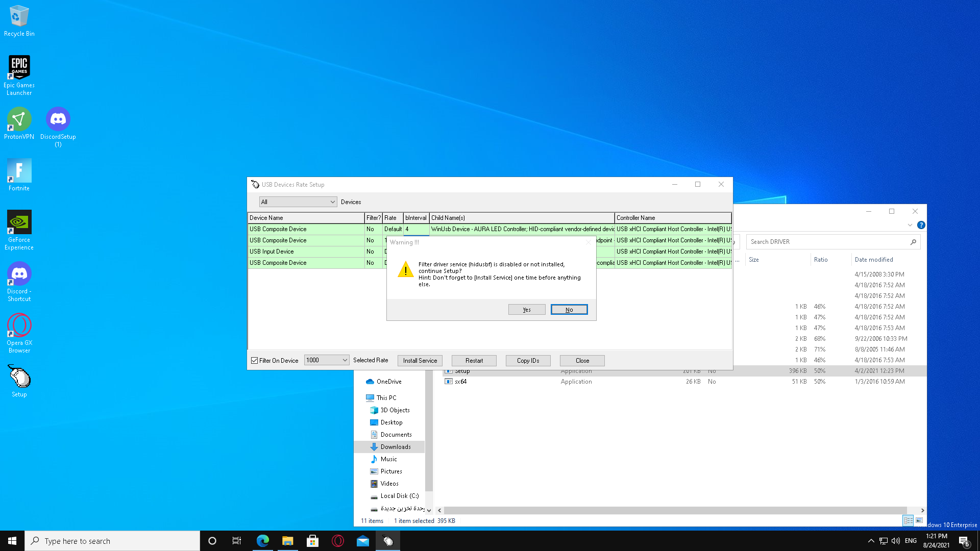Open the 'All' devices dropdown
The width and height of the screenshot is (980, 551).
pos(298,202)
